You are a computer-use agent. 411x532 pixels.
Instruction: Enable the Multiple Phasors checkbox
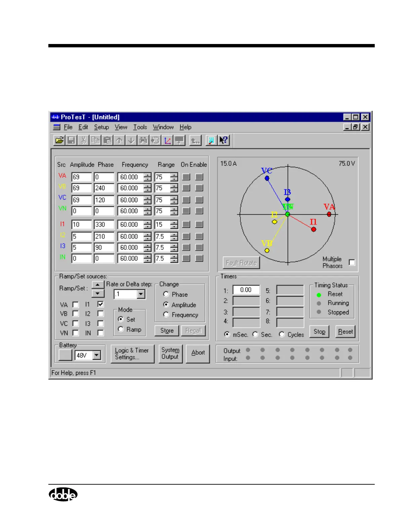click(x=352, y=262)
